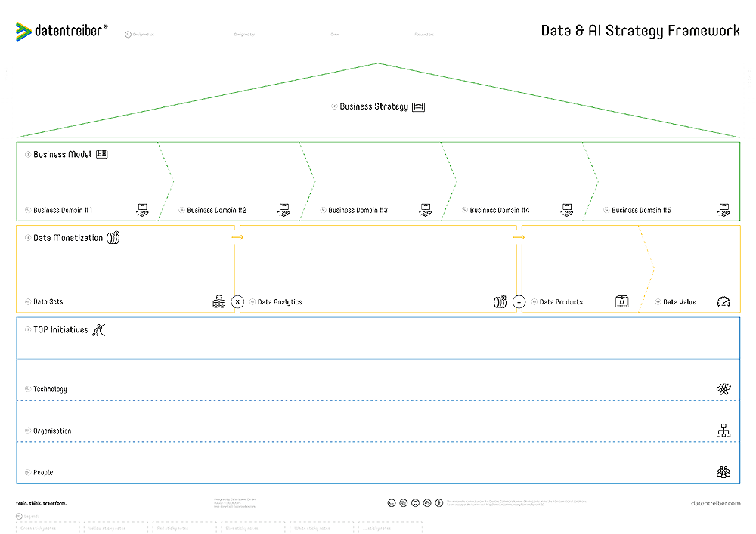Click the Organisation row label
Image resolution: width=756 pixels, height=534 pixels.
click(x=52, y=431)
